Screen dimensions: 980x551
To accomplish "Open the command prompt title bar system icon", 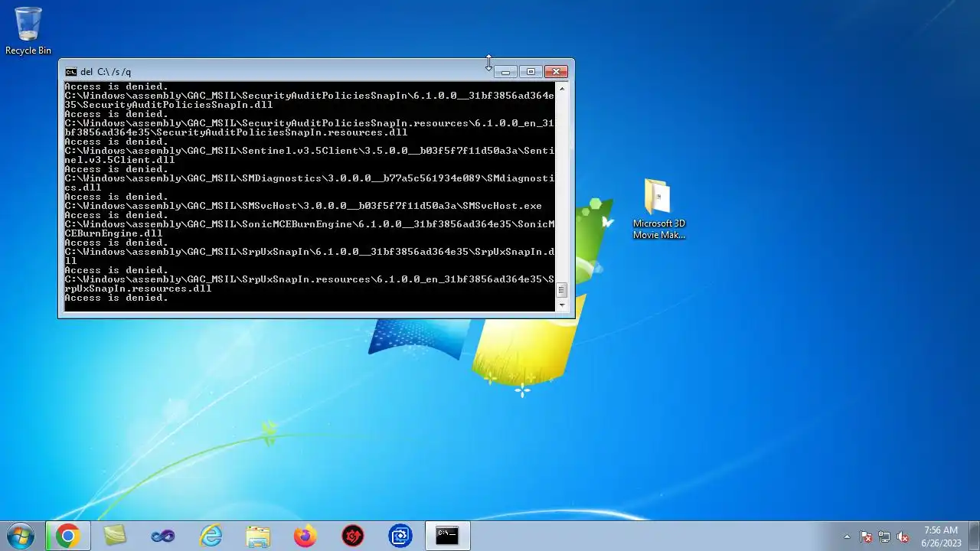I will pos(70,72).
